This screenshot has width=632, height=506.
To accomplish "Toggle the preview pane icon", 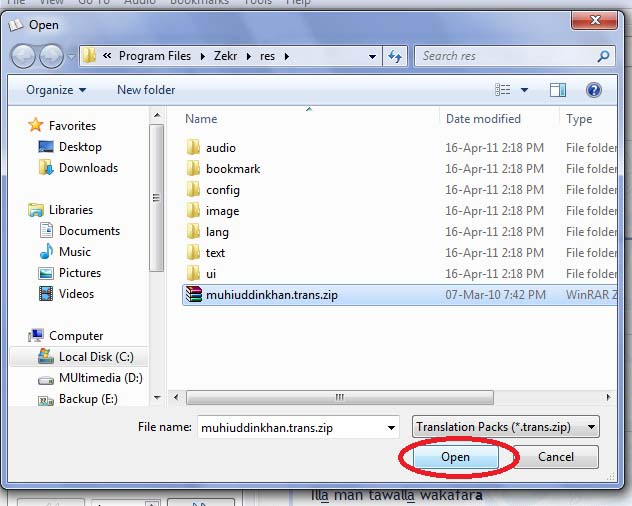I will (x=558, y=90).
